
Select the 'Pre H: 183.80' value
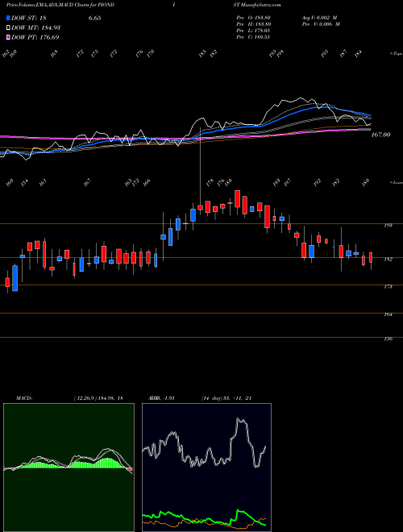click(253, 24)
